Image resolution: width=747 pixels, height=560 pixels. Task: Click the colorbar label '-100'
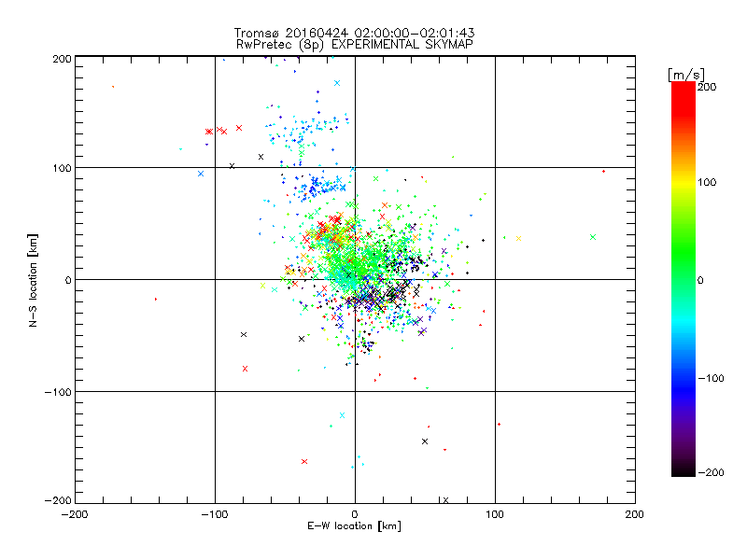point(711,378)
